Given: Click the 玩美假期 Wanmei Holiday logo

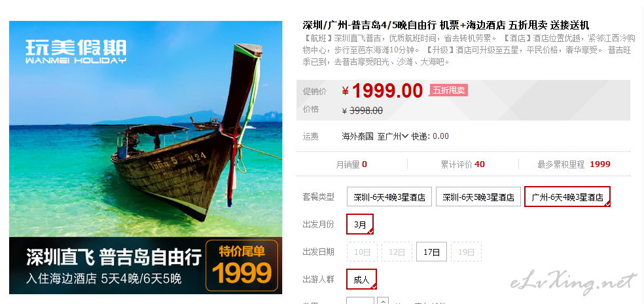Looking at the screenshot, I should coord(76,51).
